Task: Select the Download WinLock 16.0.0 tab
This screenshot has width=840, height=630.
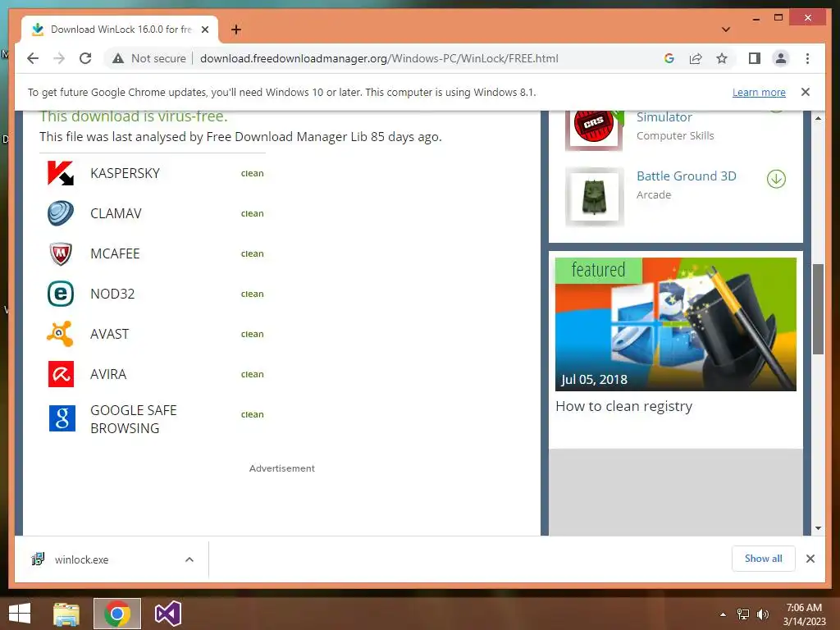Action: click(120, 30)
